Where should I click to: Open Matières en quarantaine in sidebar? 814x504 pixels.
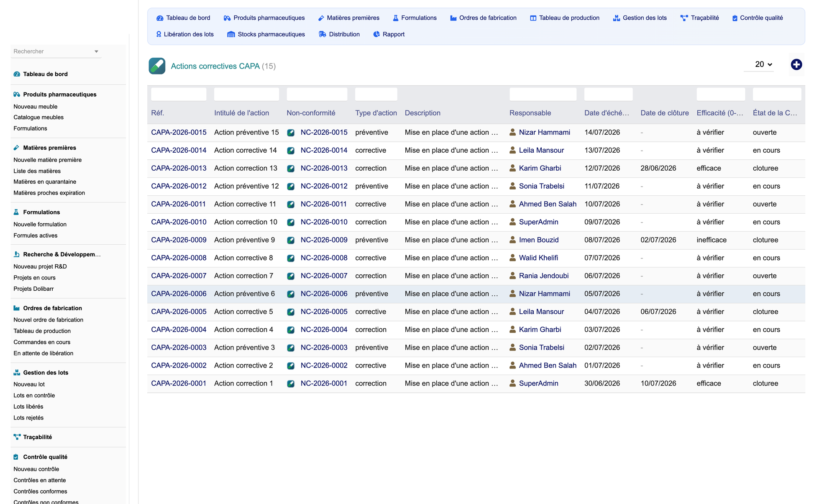click(x=45, y=182)
